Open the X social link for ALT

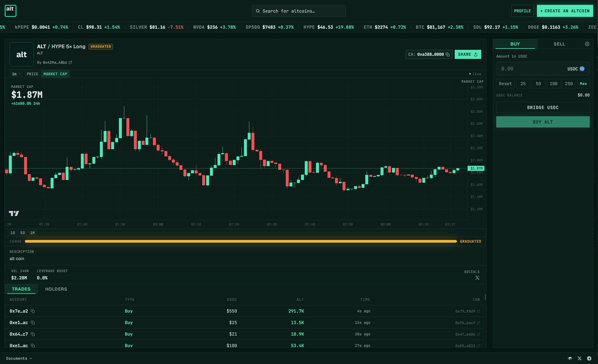click(477, 278)
